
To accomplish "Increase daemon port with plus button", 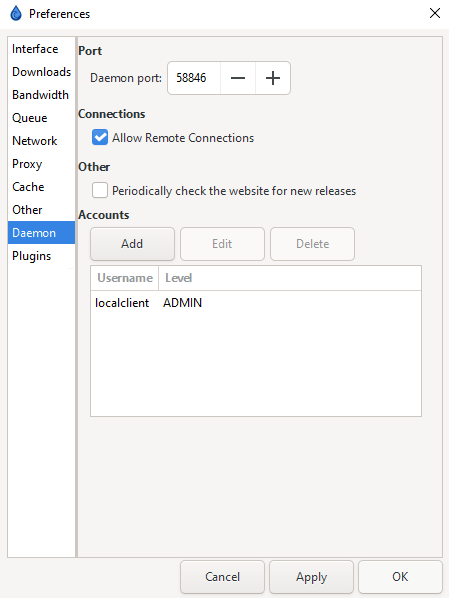I will coord(273,78).
